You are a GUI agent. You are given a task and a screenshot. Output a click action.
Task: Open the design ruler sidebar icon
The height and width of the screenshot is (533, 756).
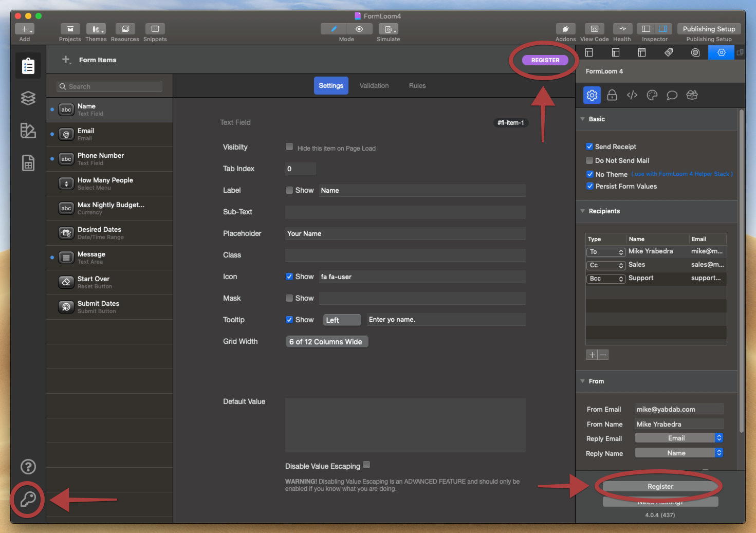(x=28, y=131)
